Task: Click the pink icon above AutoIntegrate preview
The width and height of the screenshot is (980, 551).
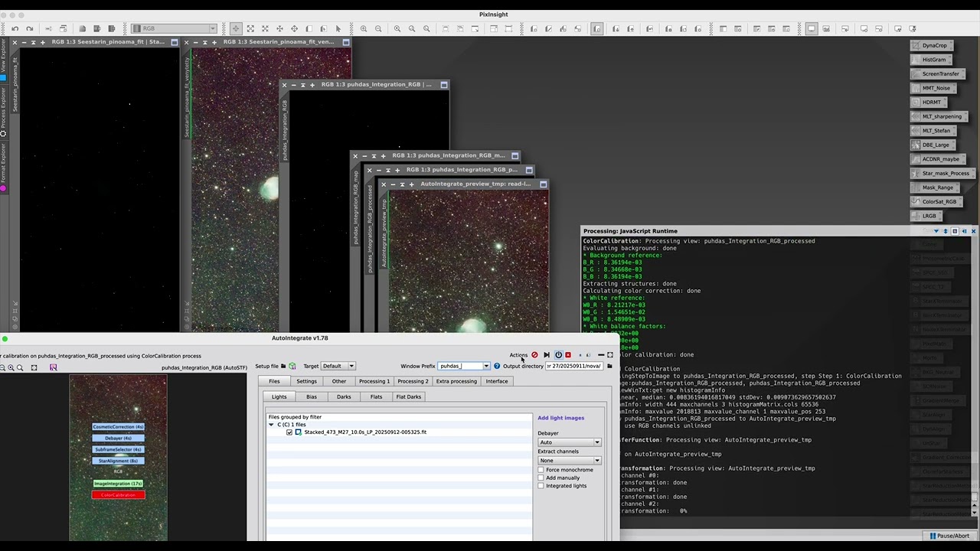Action: tap(53, 368)
